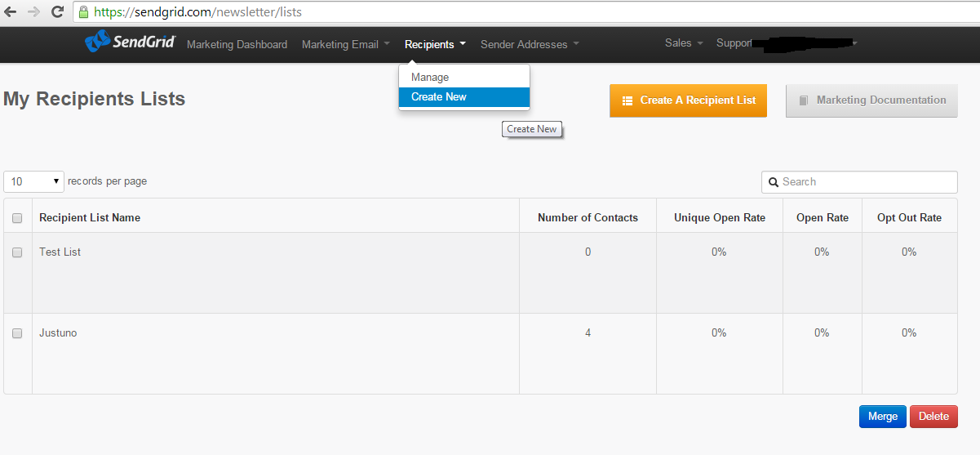Click the red Delete button

click(x=933, y=417)
